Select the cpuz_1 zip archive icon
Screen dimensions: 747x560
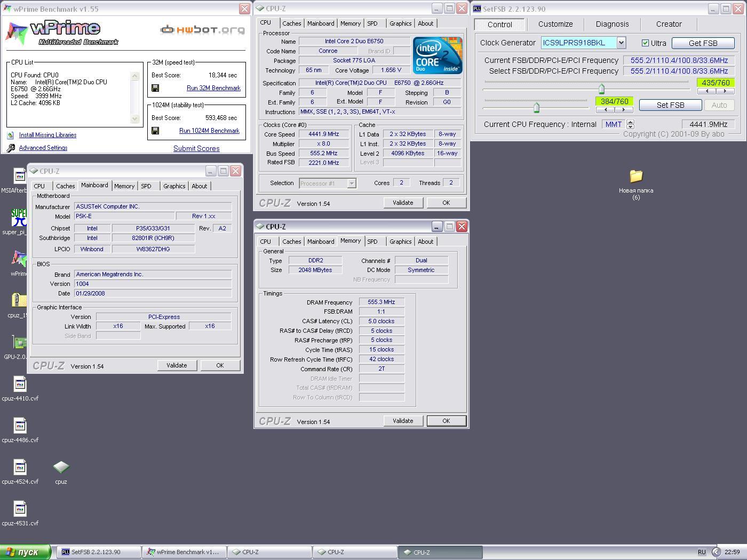(19, 301)
